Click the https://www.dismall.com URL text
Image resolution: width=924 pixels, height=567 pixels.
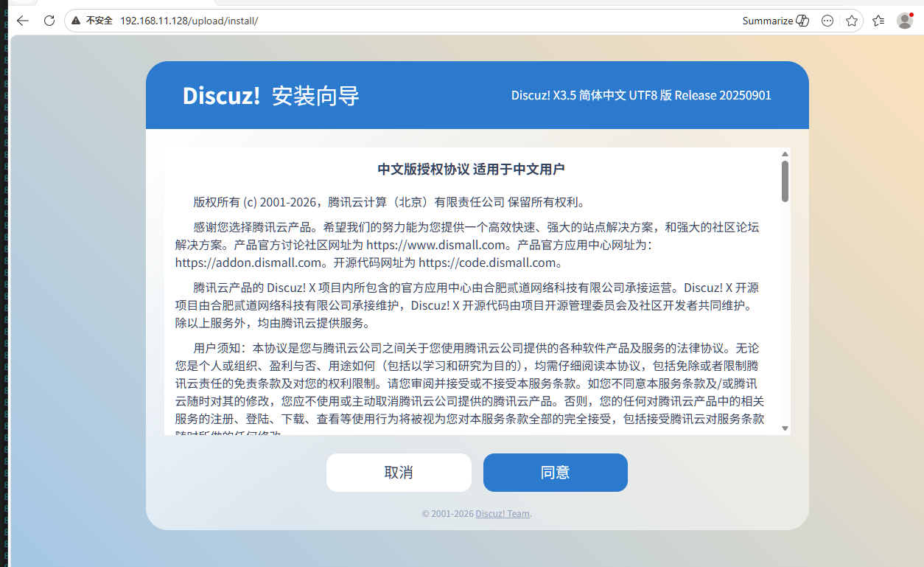tap(437, 245)
